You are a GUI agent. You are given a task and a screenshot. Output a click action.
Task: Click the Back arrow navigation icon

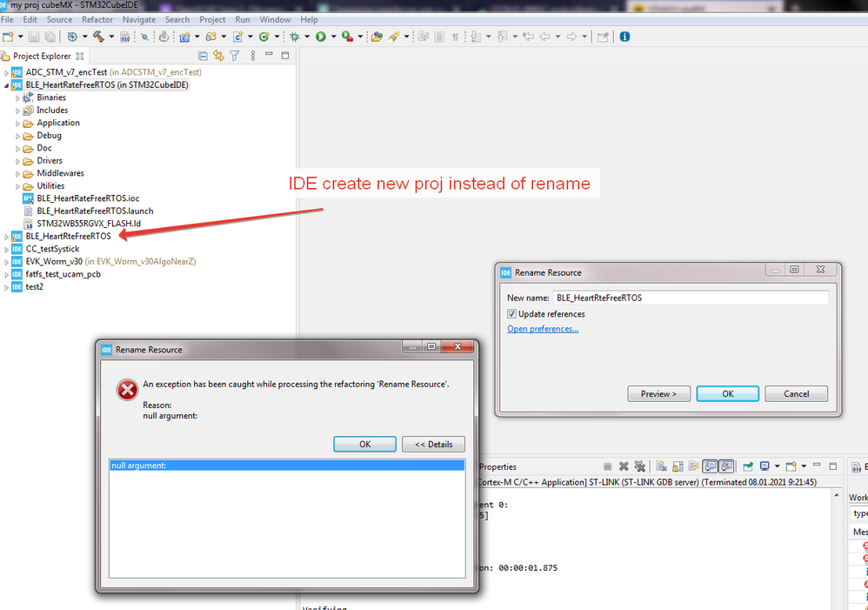click(x=544, y=37)
